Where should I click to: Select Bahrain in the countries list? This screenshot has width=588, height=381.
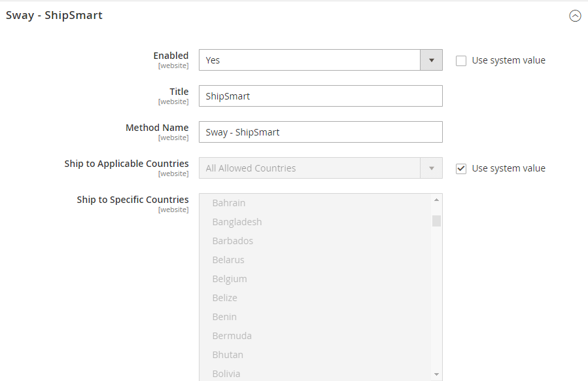point(229,203)
